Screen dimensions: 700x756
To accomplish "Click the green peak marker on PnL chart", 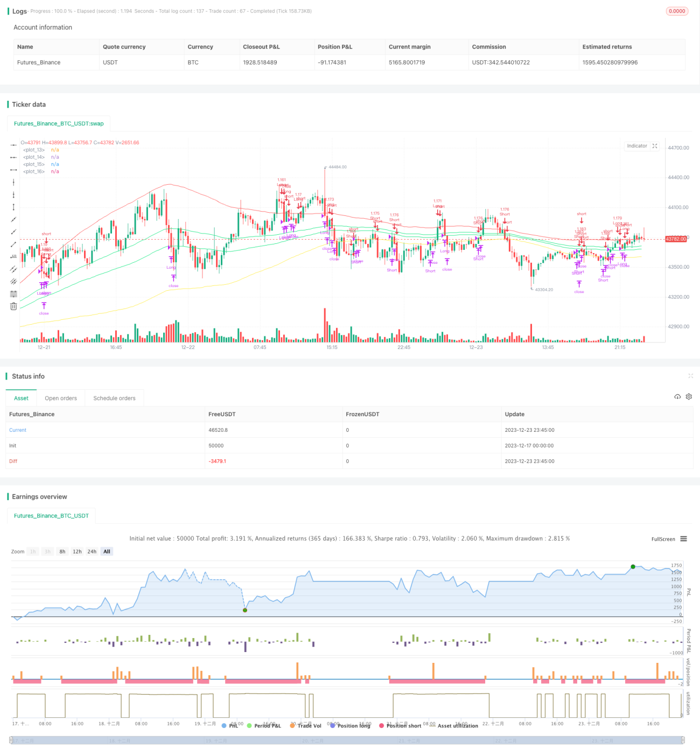I will pos(633,566).
